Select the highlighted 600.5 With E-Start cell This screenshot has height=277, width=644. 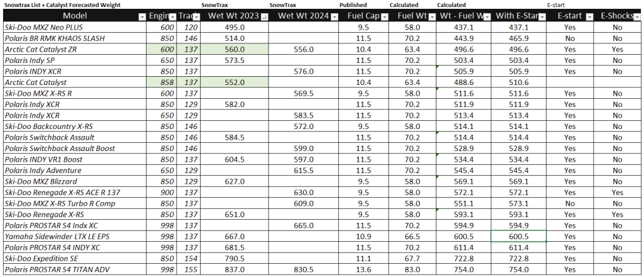pos(518,236)
